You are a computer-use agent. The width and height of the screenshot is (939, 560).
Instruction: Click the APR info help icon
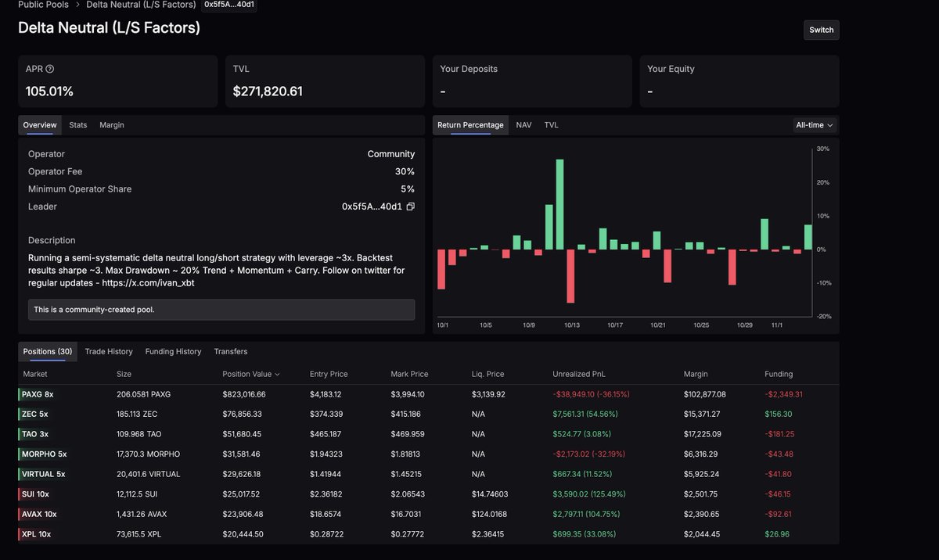coord(50,69)
